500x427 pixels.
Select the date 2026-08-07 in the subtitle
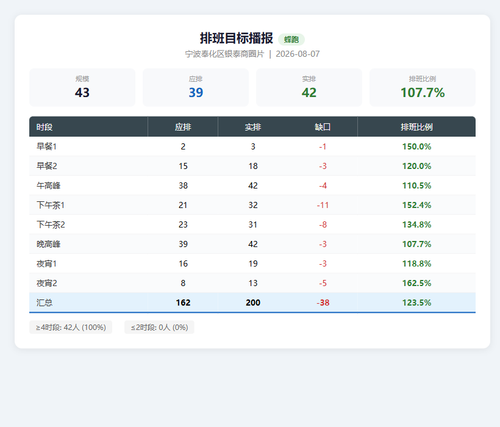(298, 54)
